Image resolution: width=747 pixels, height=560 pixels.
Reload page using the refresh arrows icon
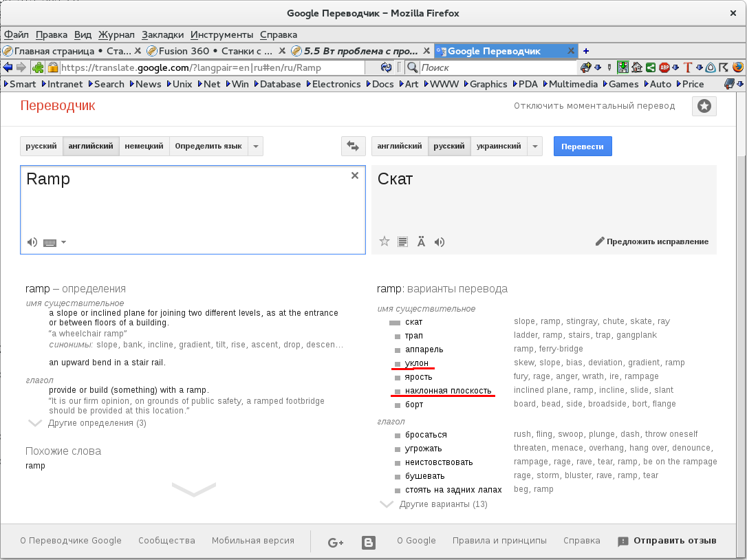click(x=387, y=67)
